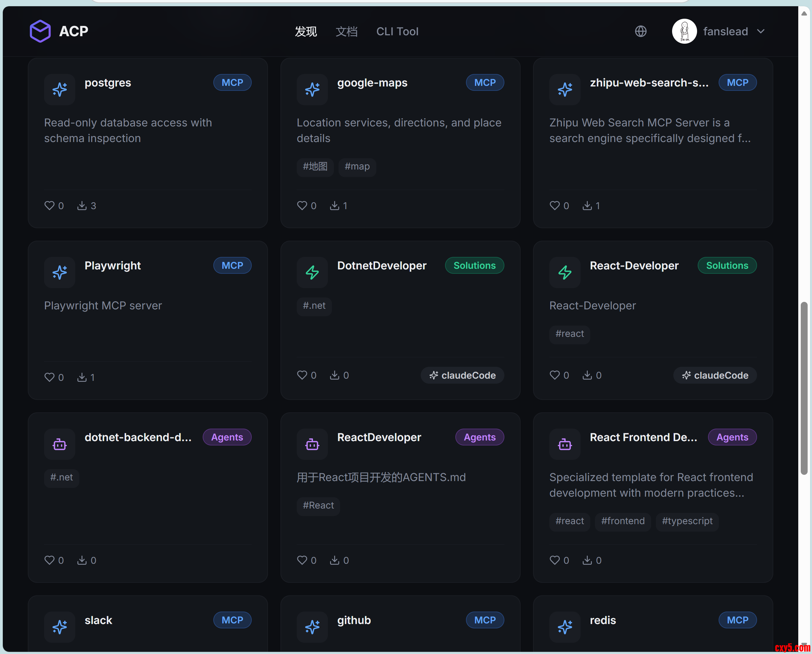Click the DotnetDeveloper lightning bolt icon
This screenshot has width=812, height=654.
point(312,273)
